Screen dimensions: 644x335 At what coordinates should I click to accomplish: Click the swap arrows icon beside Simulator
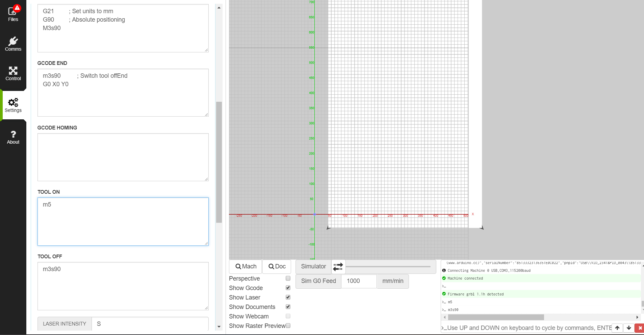(x=338, y=267)
